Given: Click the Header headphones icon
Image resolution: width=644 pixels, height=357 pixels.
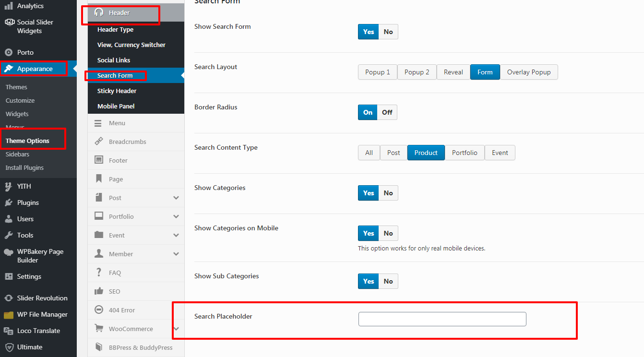Looking at the screenshot, I should tap(99, 12).
